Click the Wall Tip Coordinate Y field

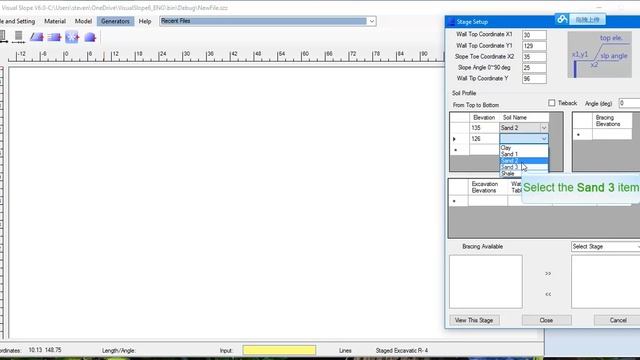[x=534, y=79]
